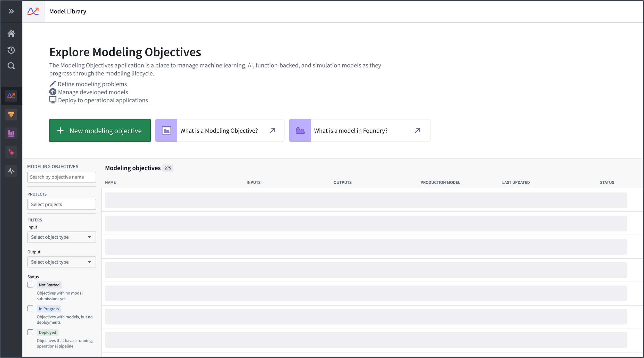Viewport: 644px width, 358px height.
Task: Open the Select projects field
Action: pos(62,204)
